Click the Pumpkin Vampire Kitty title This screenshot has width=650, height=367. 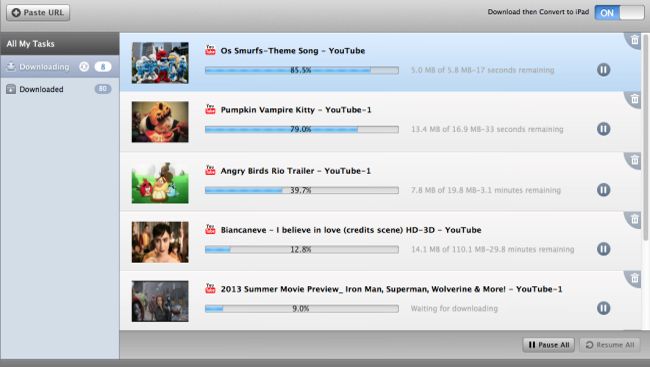296,110
